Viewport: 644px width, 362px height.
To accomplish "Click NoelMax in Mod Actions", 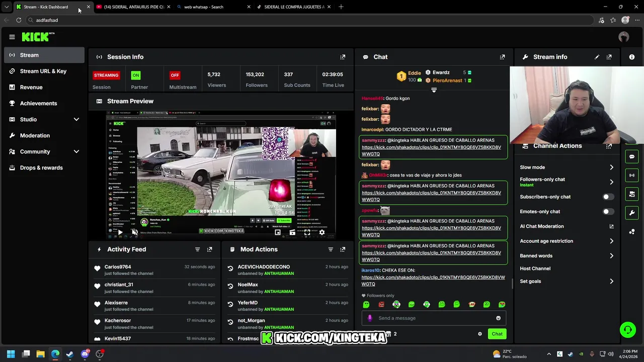I will click(248, 285).
